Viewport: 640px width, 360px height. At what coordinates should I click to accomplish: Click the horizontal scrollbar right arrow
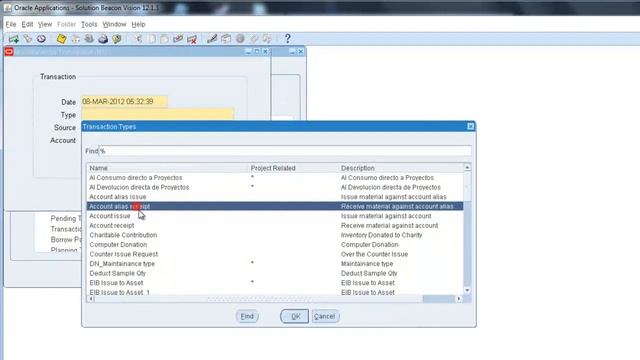pyautogui.click(x=459, y=299)
